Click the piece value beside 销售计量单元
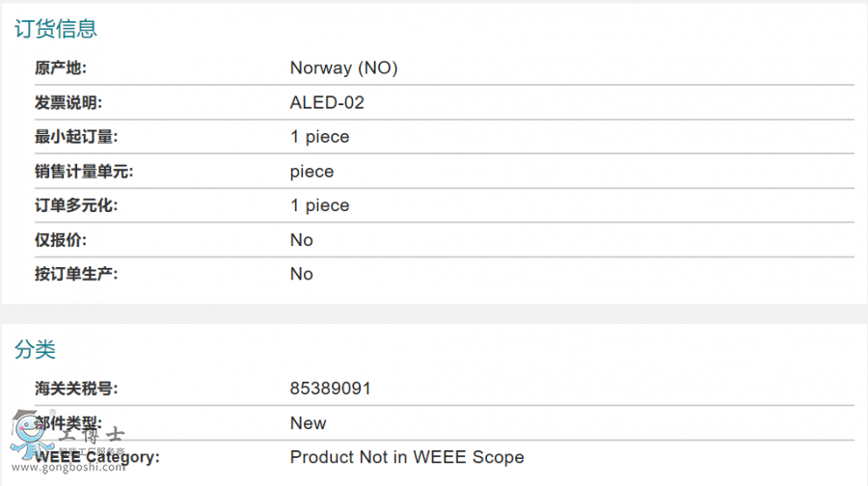868x486 pixels. (312, 172)
